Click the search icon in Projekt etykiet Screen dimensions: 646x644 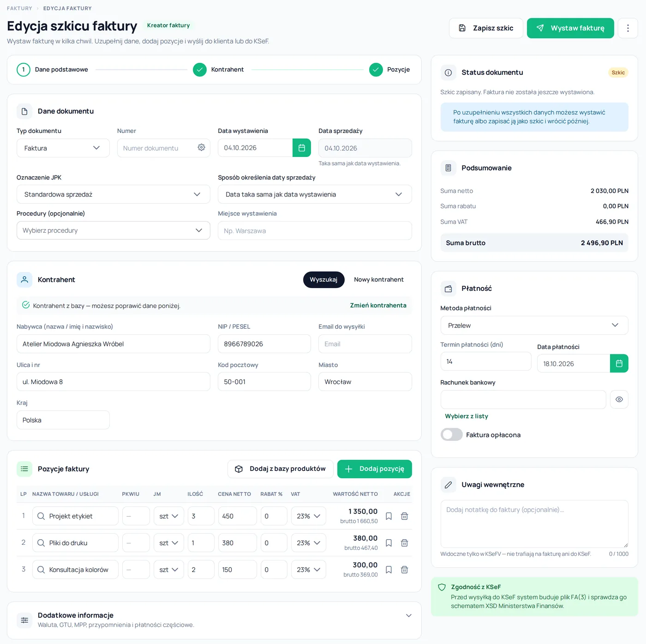point(41,516)
